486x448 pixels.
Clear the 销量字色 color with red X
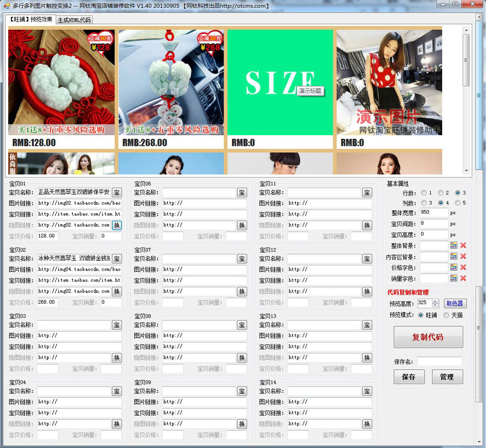(463, 278)
